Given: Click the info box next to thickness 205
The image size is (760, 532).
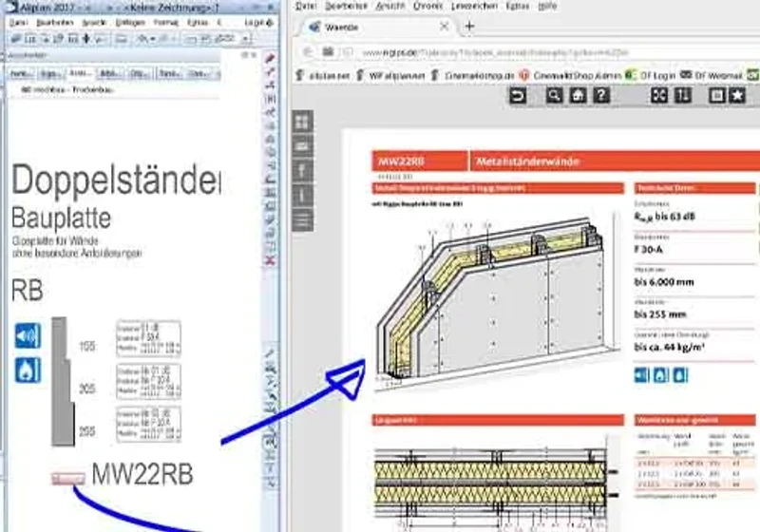Looking at the screenshot, I should (x=148, y=381).
